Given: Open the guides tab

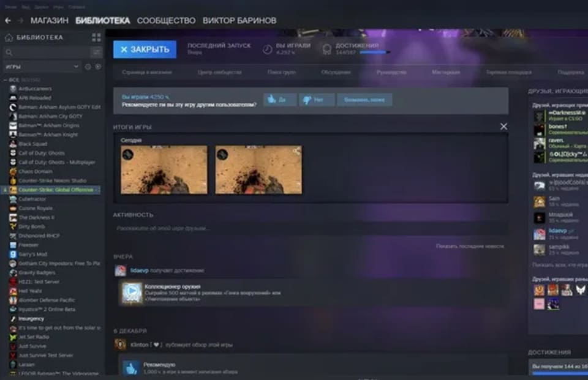Looking at the screenshot, I should pyautogui.click(x=391, y=72).
